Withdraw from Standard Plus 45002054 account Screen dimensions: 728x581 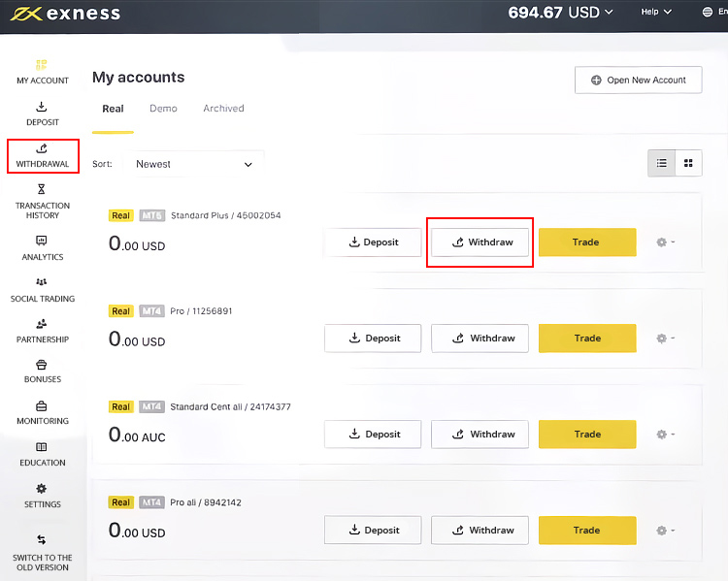480,242
